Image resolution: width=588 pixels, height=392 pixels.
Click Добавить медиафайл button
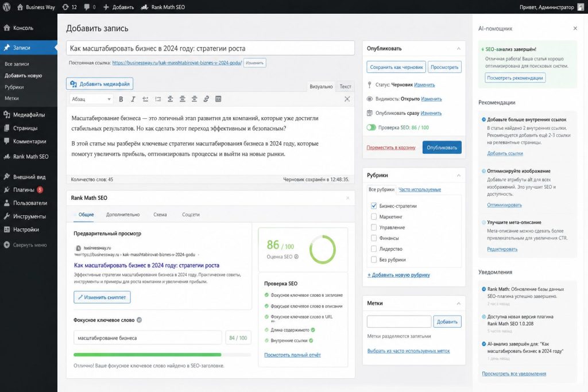[100, 84]
